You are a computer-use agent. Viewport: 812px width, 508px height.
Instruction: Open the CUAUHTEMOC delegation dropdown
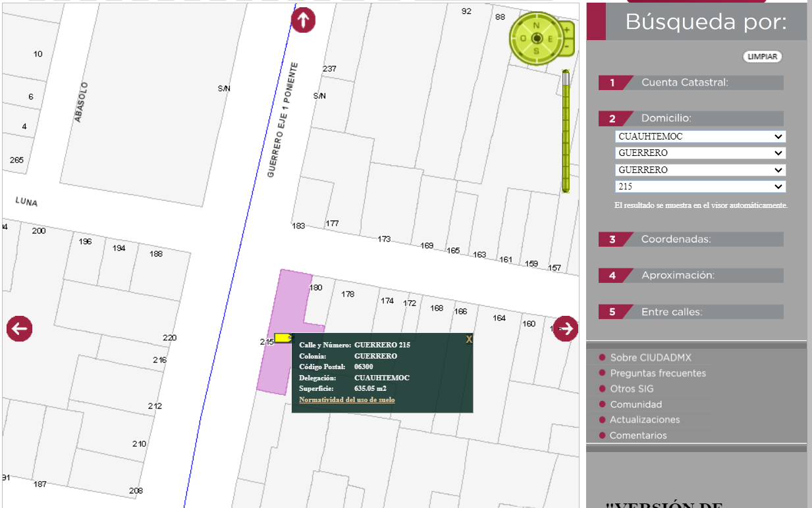click(x=700, y=137)
